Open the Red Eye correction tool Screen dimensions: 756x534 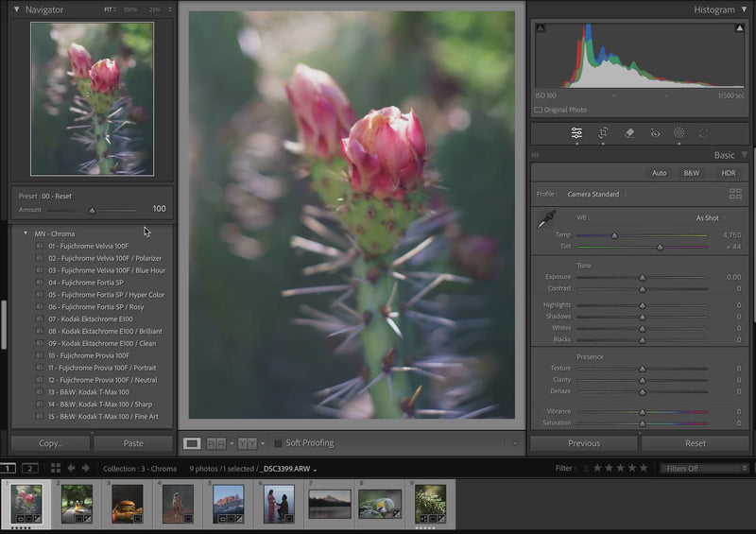point(655,133)
